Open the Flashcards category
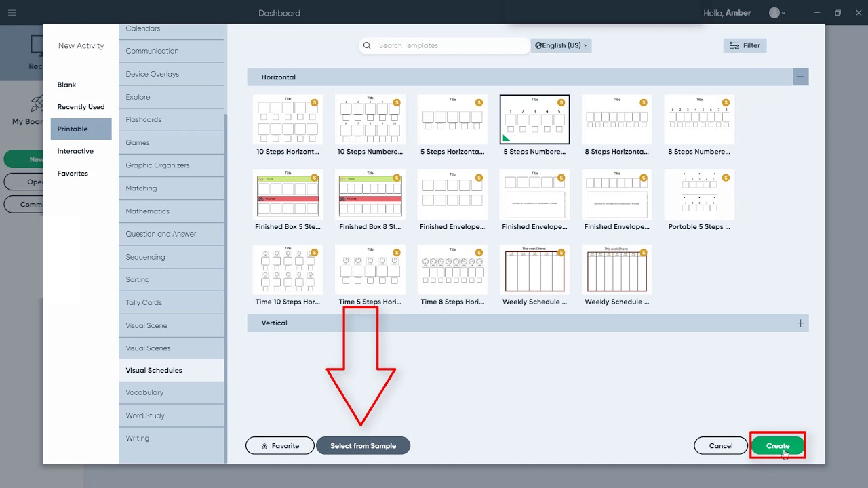The width and height of the screenshot is (868, 488). pyautogui.click(x=171, y=119)
